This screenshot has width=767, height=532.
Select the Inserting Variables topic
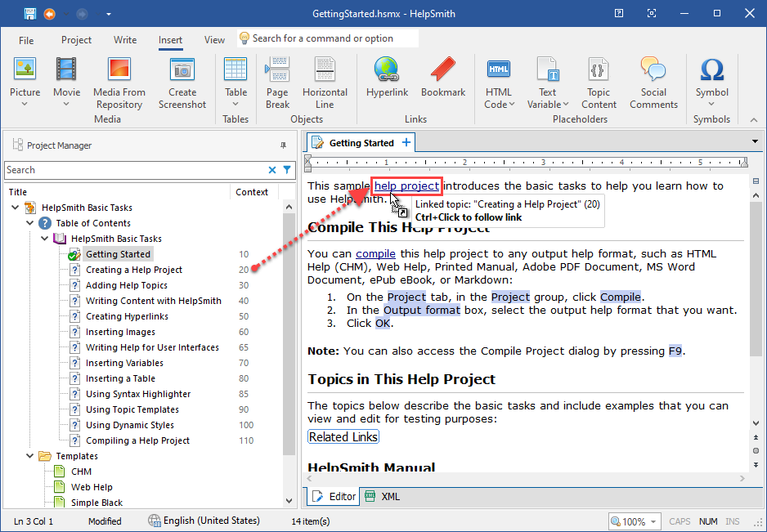click(125, 363)
